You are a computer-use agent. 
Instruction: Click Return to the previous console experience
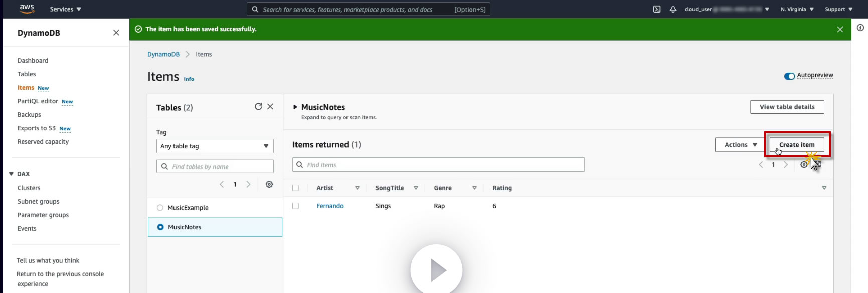60,279
